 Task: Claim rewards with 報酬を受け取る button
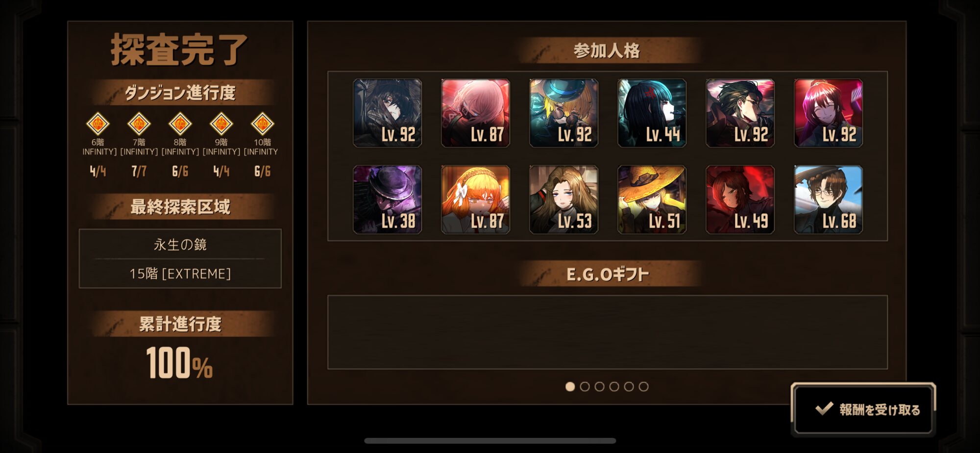click(863, 409)
